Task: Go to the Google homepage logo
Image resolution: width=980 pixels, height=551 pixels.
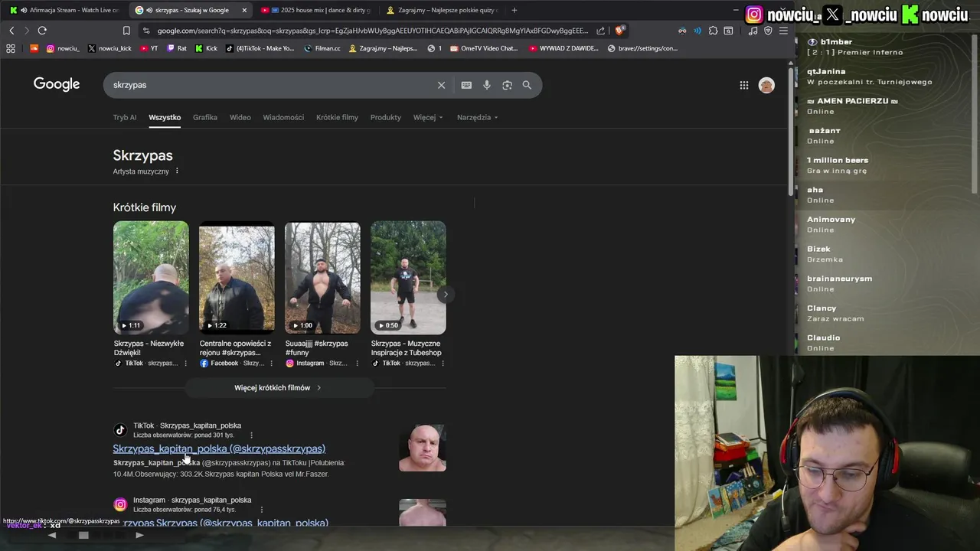Action: (57, 84)
